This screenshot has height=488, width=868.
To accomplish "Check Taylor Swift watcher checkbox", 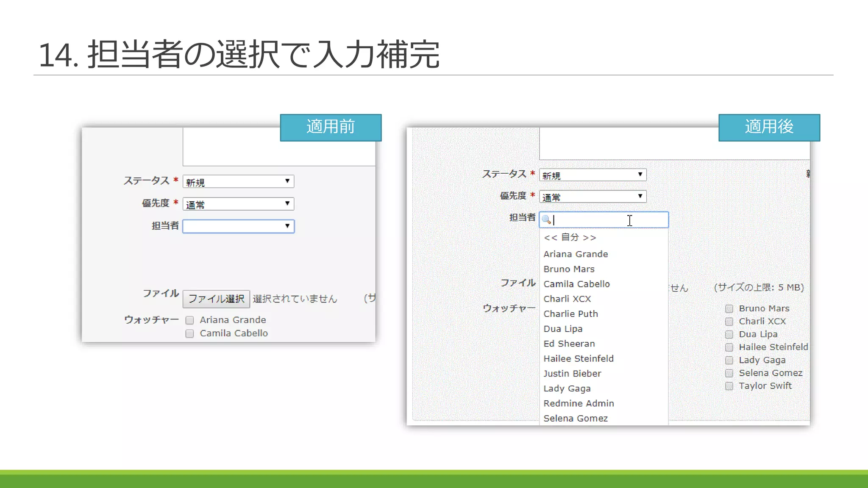I will tap(729, 386).
